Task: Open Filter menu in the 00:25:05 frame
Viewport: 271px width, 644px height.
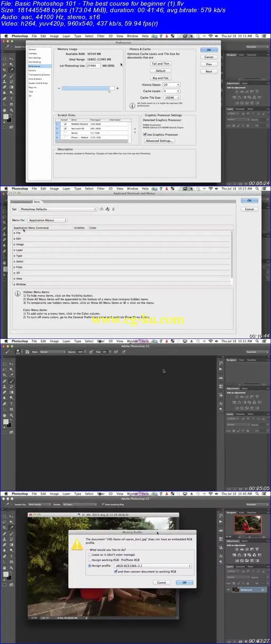Action: (x=101, y=341)
